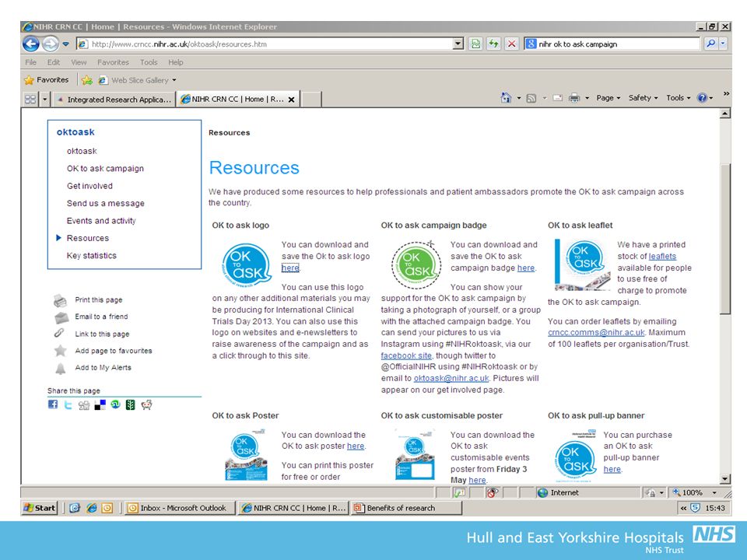Share this page via StumbleUpon icon
The height and width of the screenshot is (560, 747).
point(115,404)
